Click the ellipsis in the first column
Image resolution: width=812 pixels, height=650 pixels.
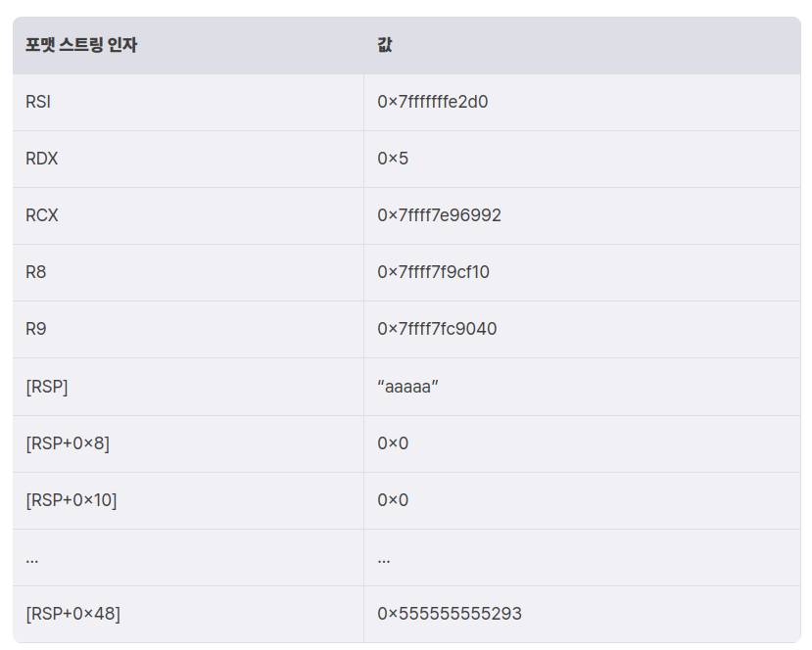coord(32,558)
